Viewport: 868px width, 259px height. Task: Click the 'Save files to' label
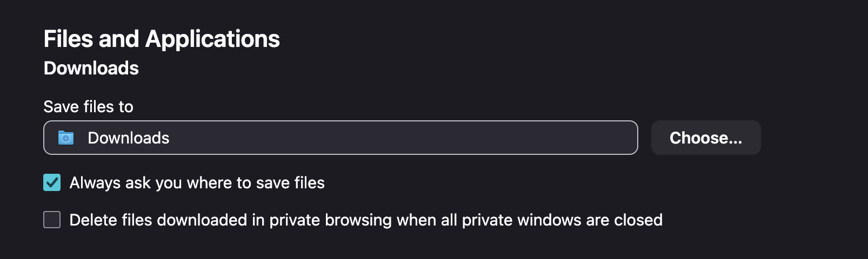[88, 107]
